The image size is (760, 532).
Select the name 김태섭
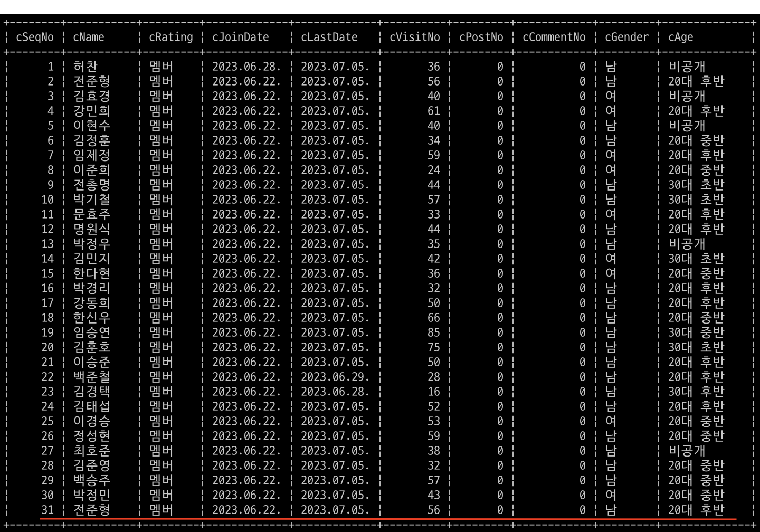[92, 406]
